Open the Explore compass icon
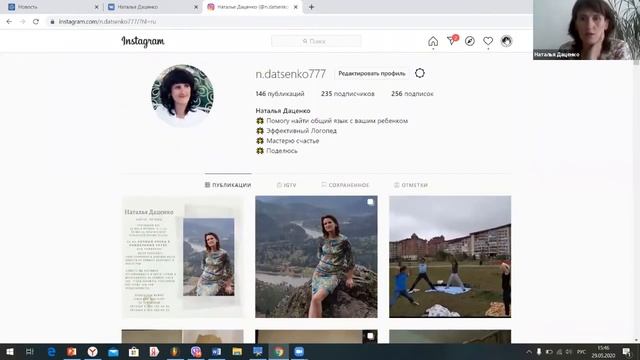 coord(470,41)
